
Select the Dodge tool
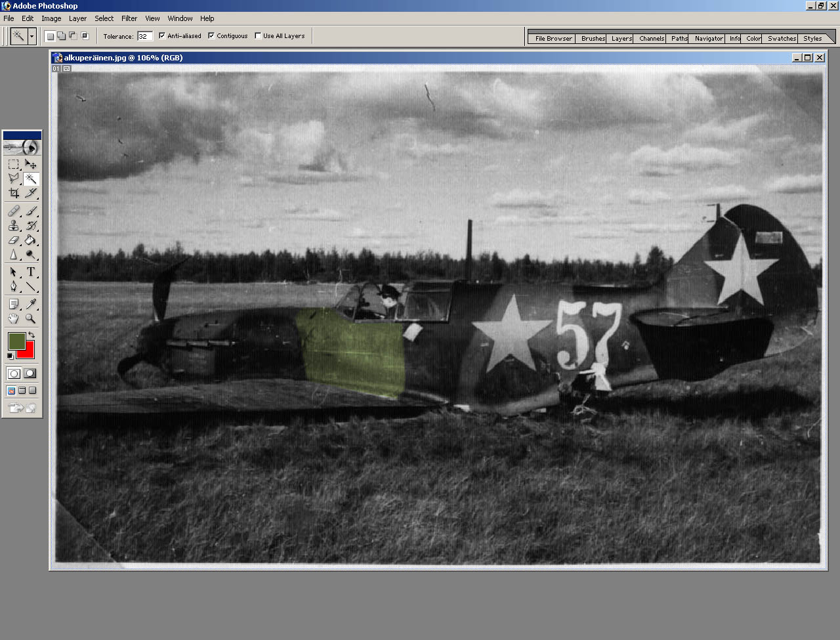[x=31, y=255]
